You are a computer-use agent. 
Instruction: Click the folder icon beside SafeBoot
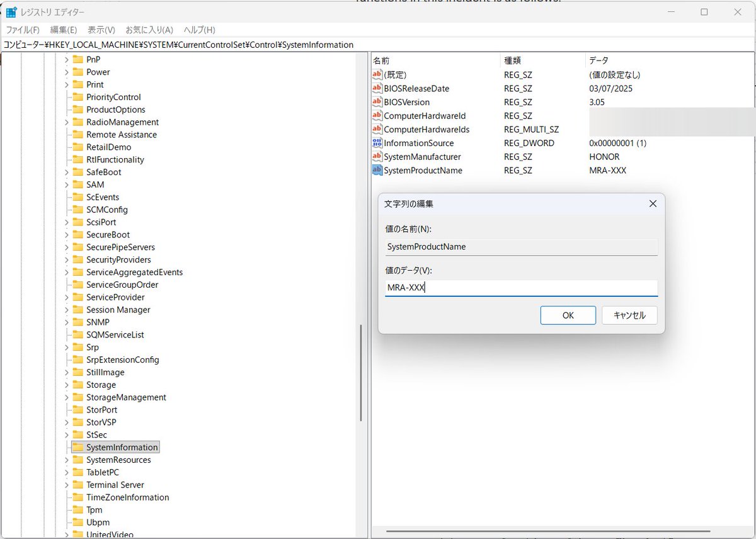tap(77, 172)
